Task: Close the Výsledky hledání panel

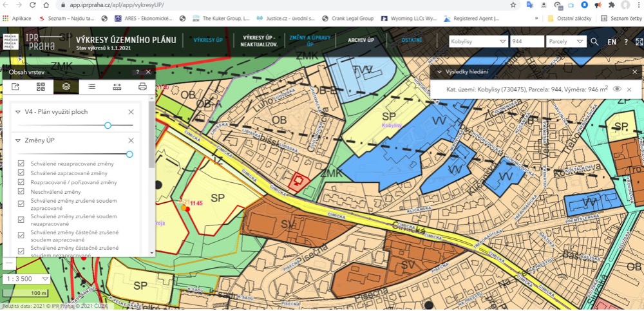Action: (634, 71)
